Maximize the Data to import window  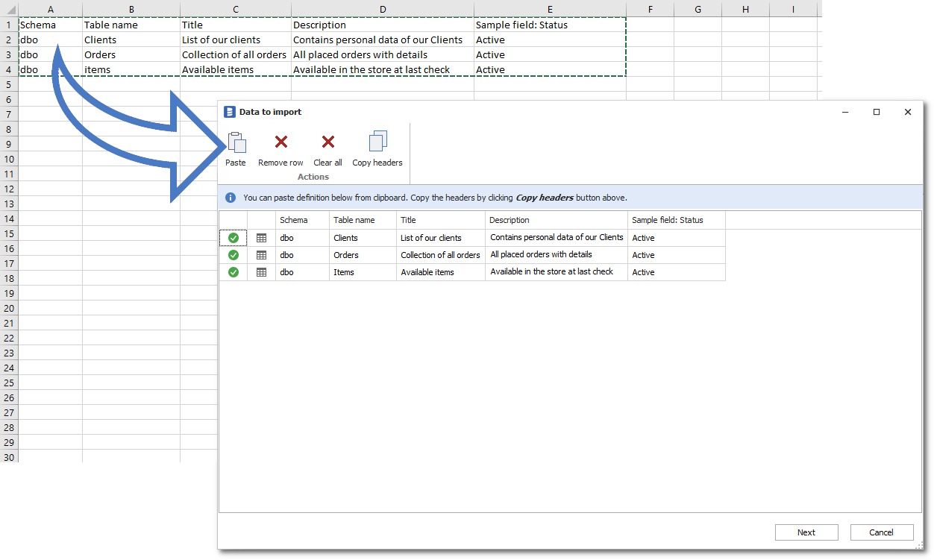tap(877, 112)
